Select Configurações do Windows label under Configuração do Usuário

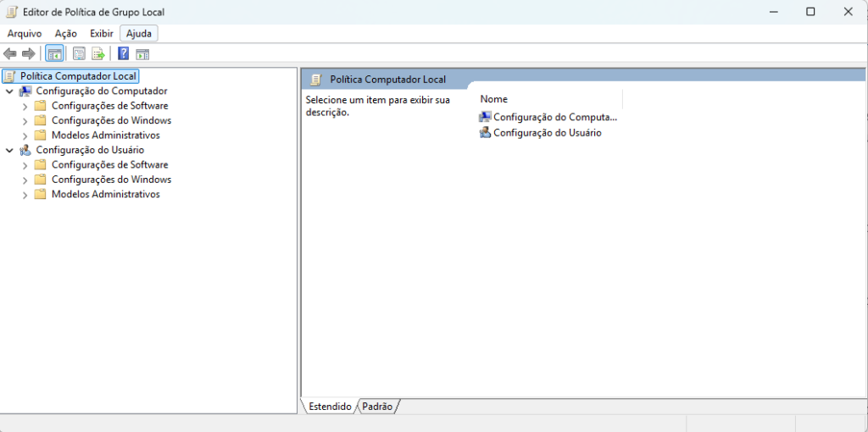(x=111, y=180)
